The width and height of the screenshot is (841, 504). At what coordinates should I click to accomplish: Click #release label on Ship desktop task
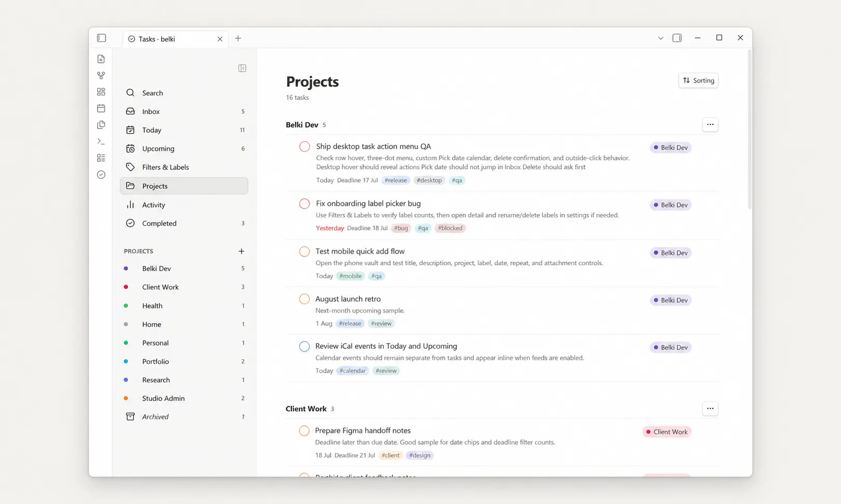(x=396, y=181)
